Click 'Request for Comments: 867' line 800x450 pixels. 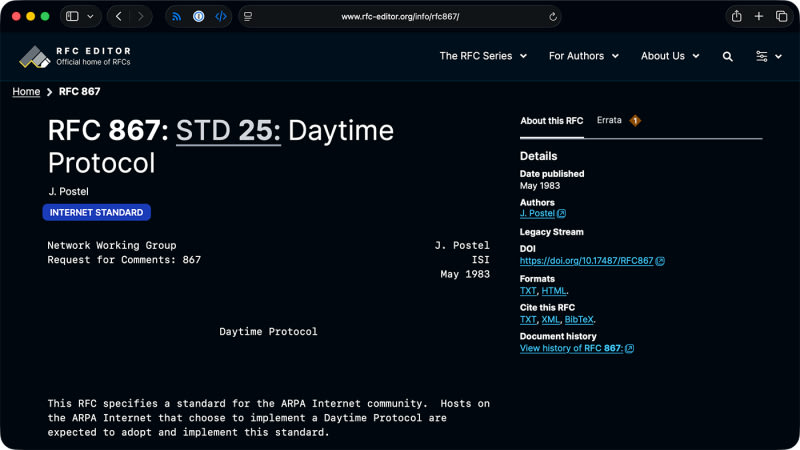(124, 260)
